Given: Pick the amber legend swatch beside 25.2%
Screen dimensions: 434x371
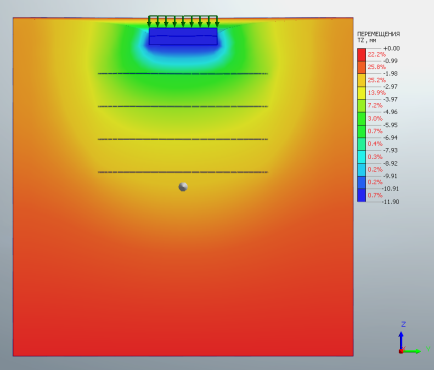Looking at the screenshot, I should point(361,80).
